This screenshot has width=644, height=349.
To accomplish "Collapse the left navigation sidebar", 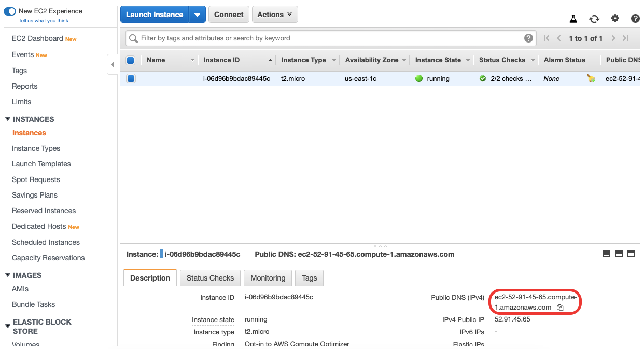I will tap(113, 65).
